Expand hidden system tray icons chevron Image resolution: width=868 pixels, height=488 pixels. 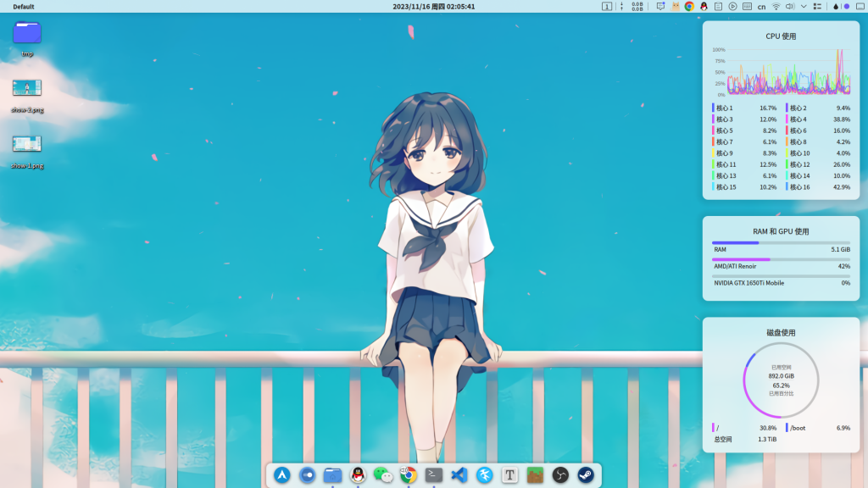pos(804,7)
